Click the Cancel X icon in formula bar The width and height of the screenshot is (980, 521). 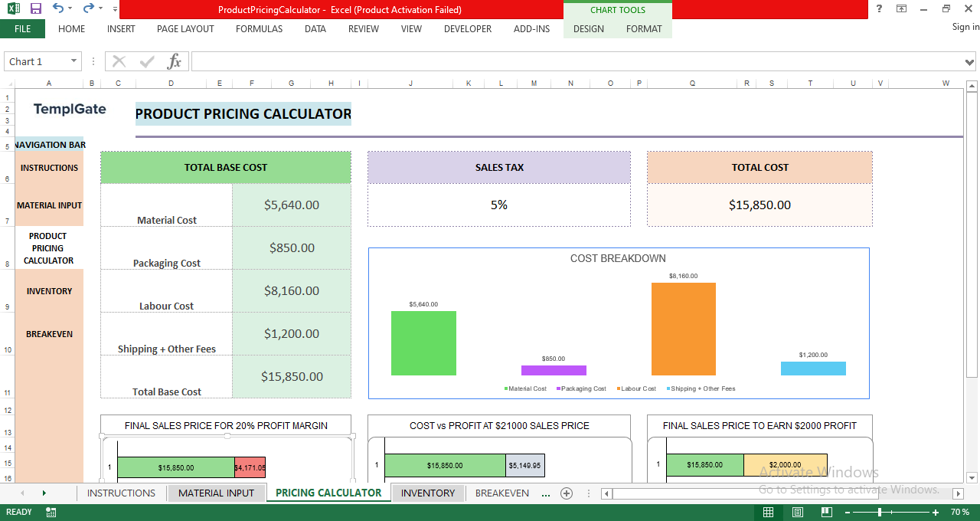[119, 61]
